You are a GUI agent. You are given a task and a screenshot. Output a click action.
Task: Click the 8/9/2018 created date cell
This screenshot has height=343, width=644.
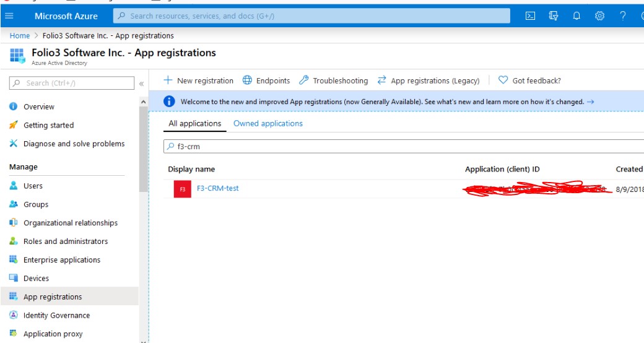coord(630,189)
